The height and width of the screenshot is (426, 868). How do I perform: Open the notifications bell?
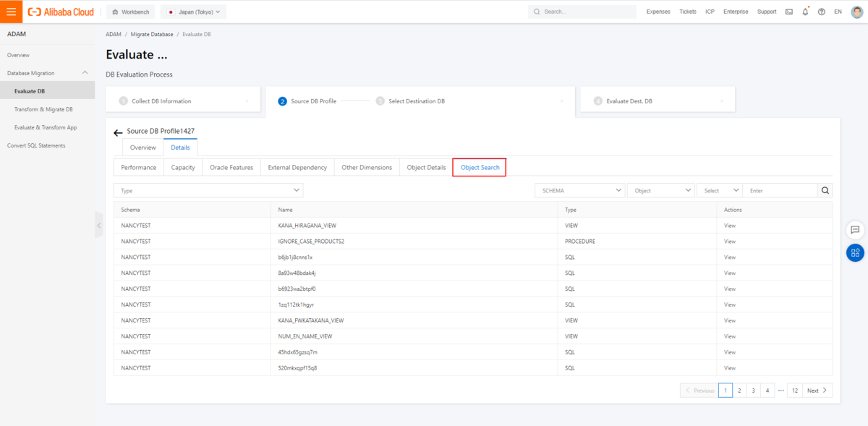[x=805, y=12]
